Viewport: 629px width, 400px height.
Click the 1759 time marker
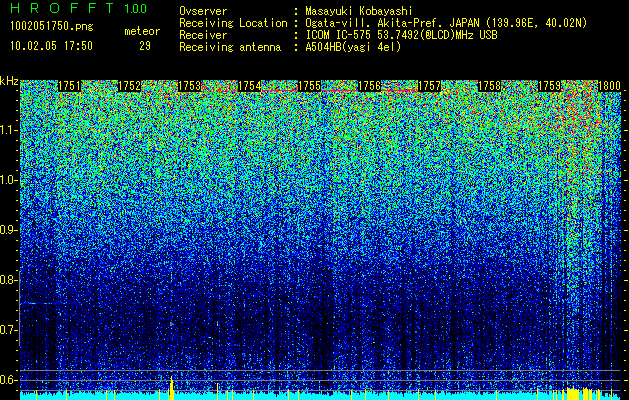(550, 86)
